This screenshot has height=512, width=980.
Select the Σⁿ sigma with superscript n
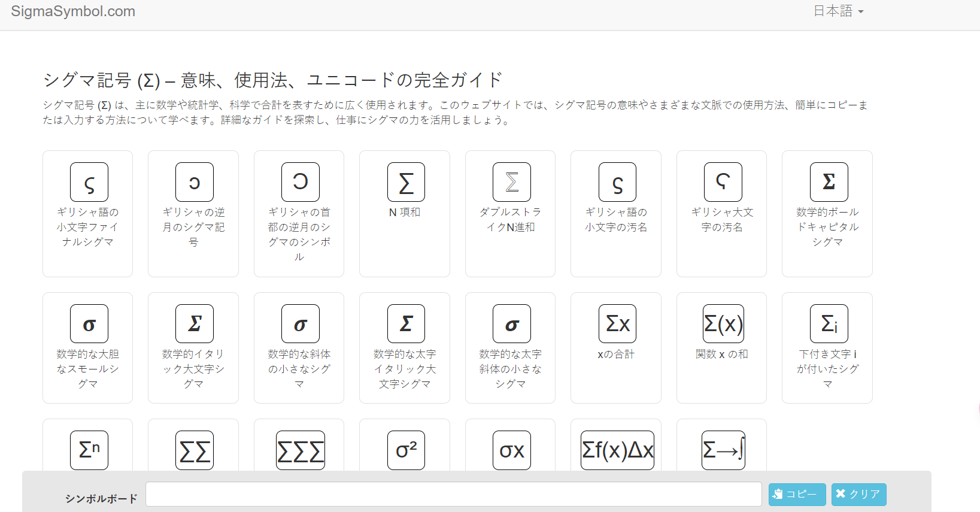click(x=89, y=450)
